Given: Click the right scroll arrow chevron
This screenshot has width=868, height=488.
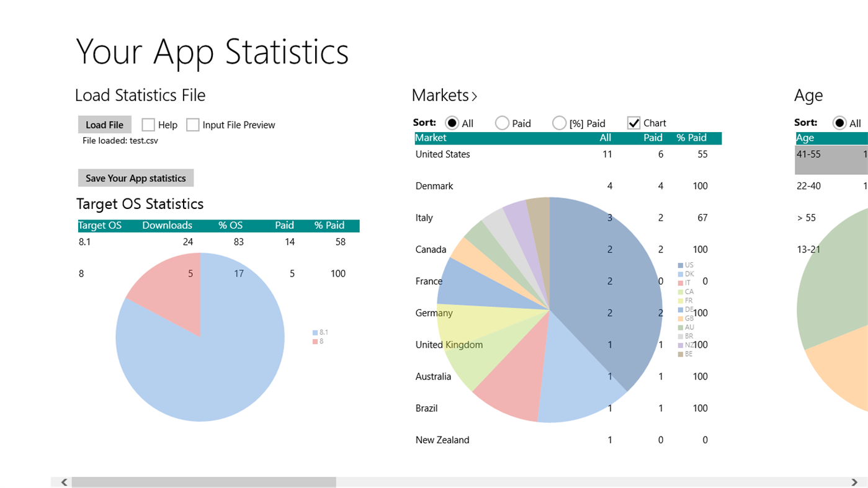Looking at the screenshot, I should 856,481.
